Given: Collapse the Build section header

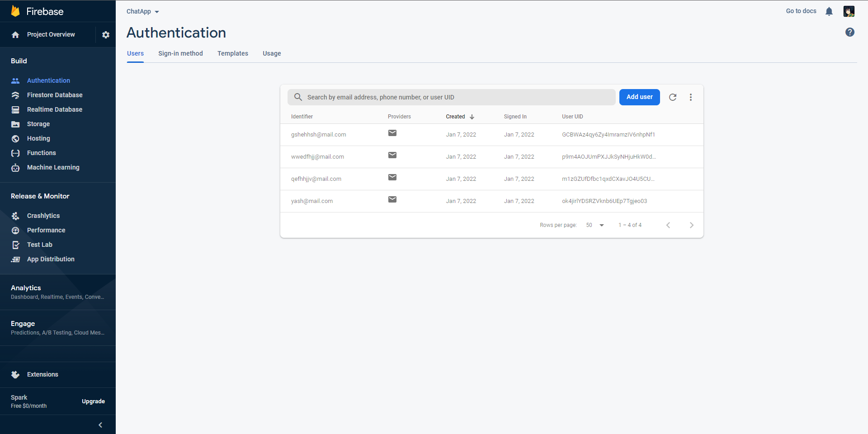Looking at the screenshot, I should (x=19, y=61).
